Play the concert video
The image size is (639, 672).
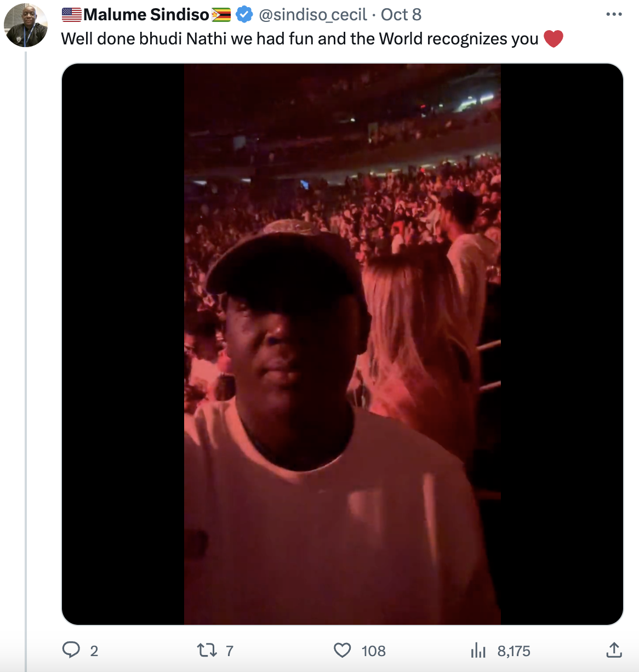click(x=343, y=344)
